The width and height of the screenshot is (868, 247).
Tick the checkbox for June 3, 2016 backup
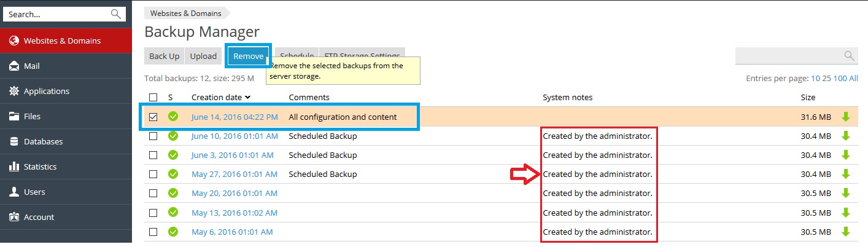[x=153, y=155]
